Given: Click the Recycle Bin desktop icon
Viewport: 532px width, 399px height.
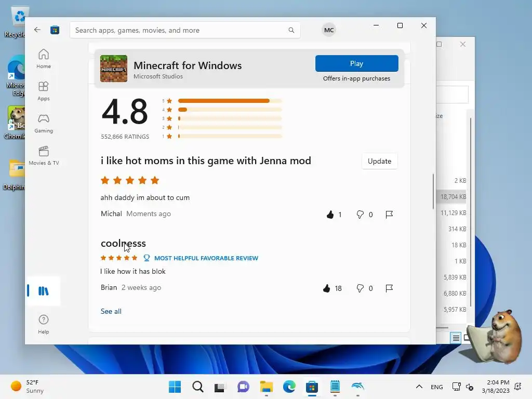Looking at the screenshot, I should [15, 22].
